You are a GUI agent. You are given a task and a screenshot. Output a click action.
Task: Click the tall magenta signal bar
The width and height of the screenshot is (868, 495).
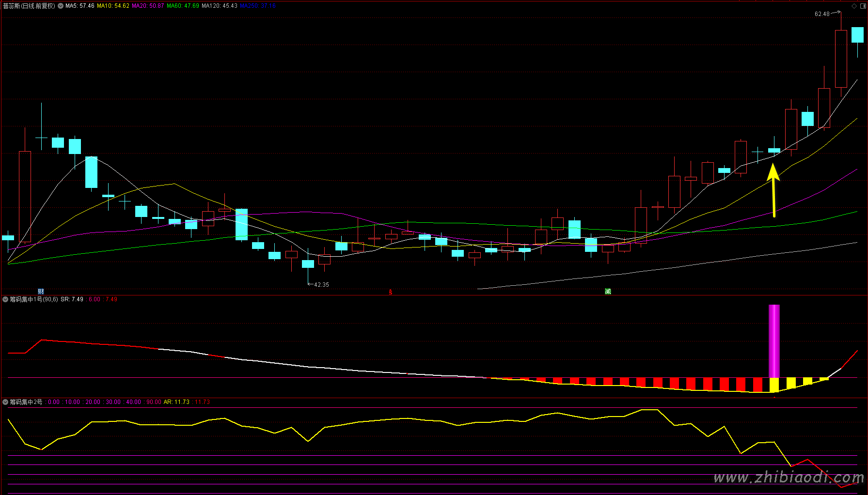[x=774, y=340]
